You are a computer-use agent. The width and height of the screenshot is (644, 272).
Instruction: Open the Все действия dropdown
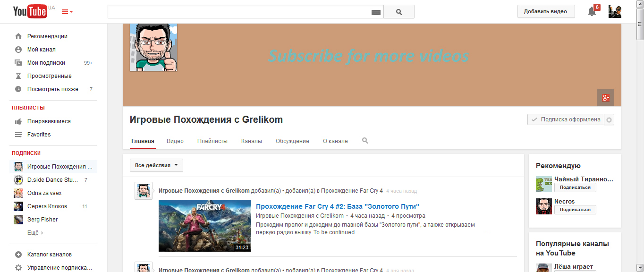pyautogui.click(x=156, y=165)
